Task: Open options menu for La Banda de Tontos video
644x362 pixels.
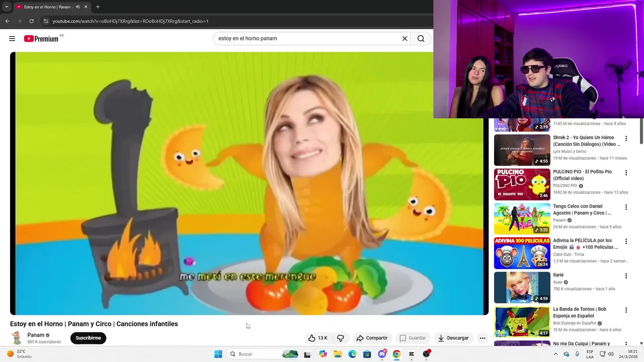Action: pos(626,310)
